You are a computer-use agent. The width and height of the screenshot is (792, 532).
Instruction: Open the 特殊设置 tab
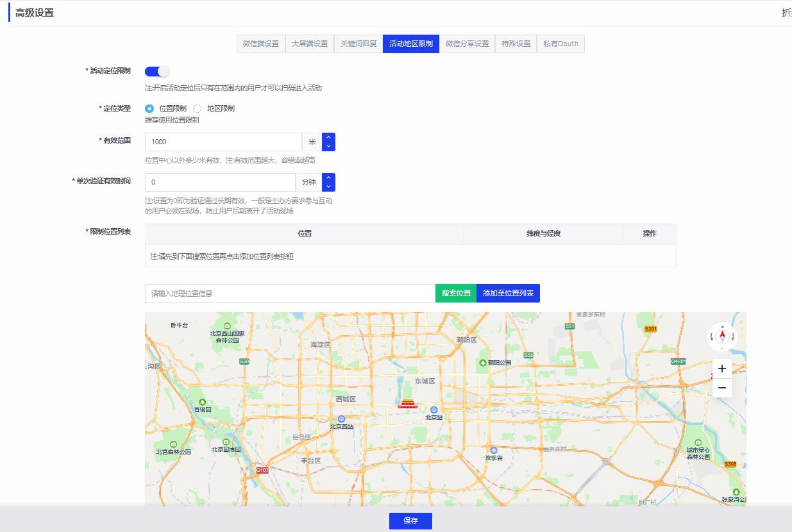(x=516, y=44)
